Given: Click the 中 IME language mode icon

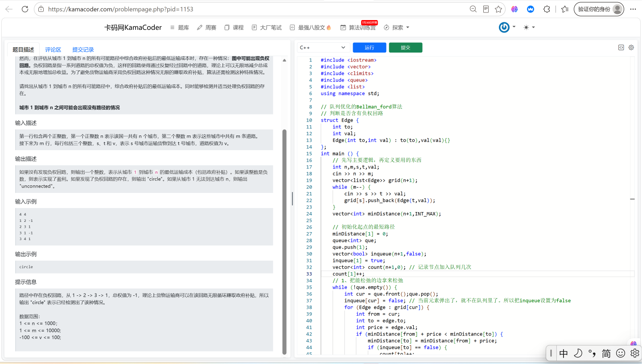Looking at the screenshot, I should pos(564,353).
